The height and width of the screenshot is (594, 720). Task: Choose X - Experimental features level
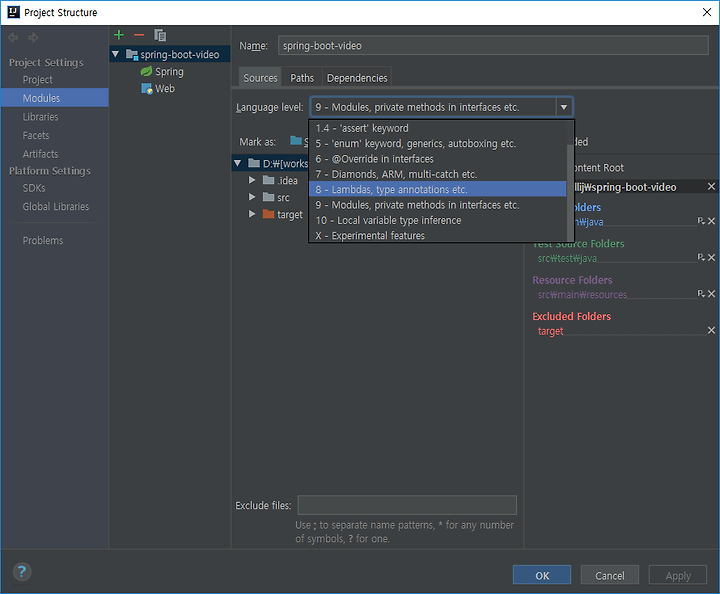coord(438,235)
